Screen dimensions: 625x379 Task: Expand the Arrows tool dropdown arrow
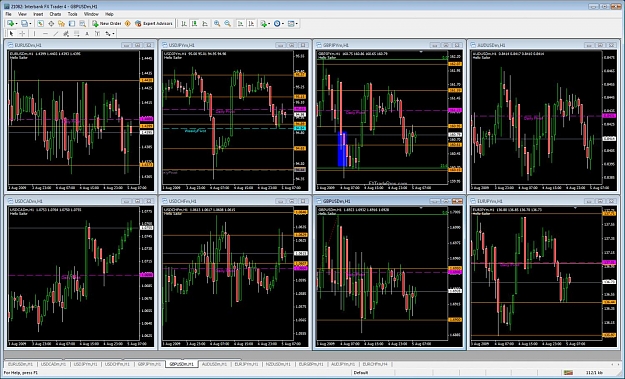tap(113, 34)
